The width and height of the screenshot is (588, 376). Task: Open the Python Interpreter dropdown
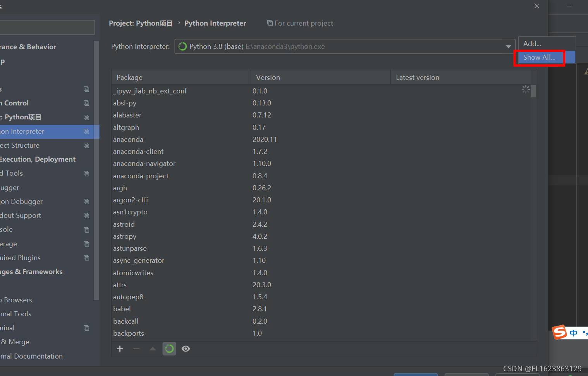tap(345, 47)
